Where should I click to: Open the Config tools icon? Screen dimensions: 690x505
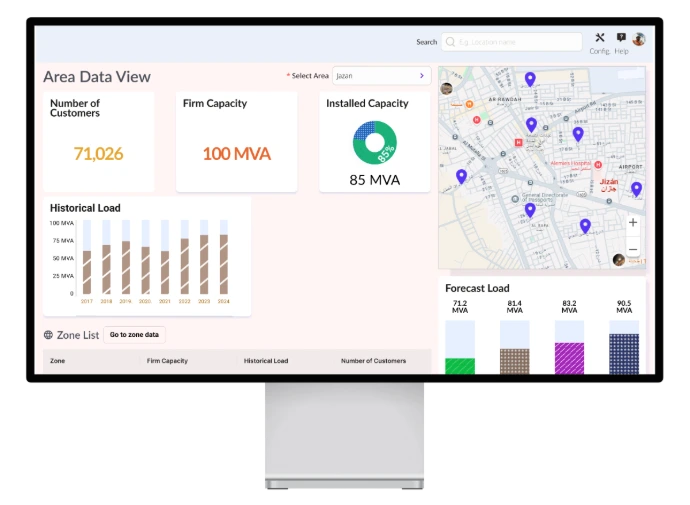point(600,38)
